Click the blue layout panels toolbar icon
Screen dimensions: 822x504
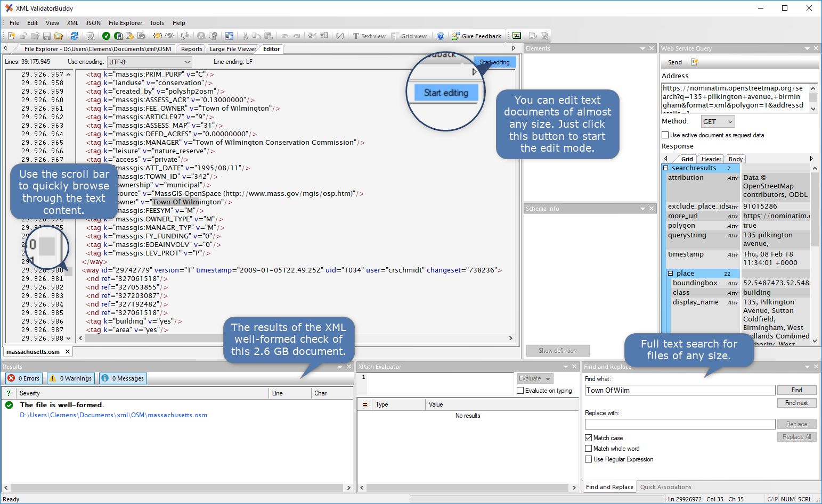coord(229,36)
